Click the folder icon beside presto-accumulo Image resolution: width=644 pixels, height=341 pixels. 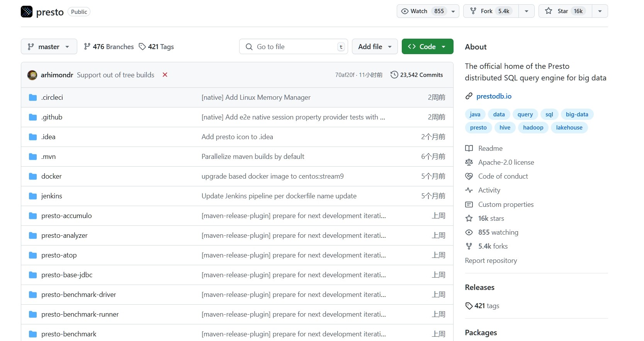click(33, 216)
